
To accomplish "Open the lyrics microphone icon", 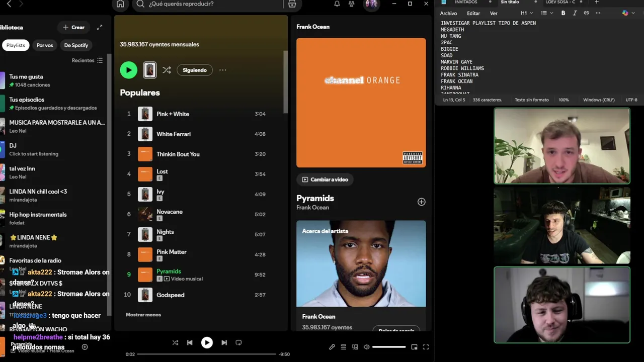I will (332, 347).
